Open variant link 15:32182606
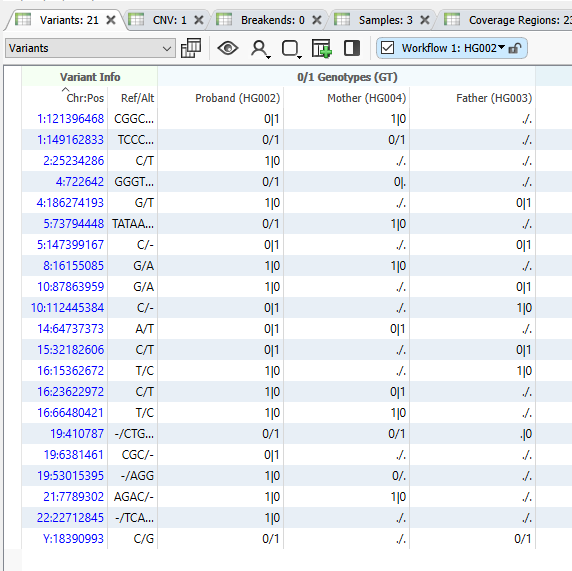This screenshot has height=571, width=572. (x=70, y=350)
